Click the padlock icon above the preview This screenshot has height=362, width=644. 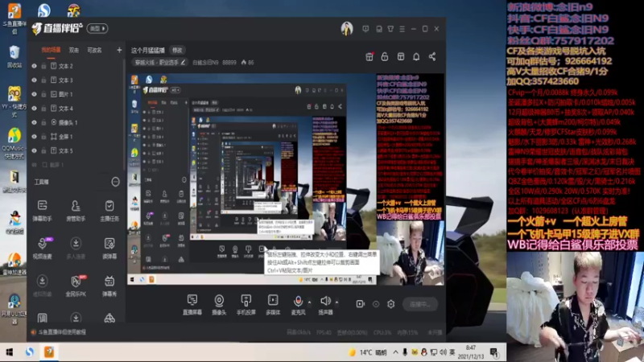click(385, 56)
